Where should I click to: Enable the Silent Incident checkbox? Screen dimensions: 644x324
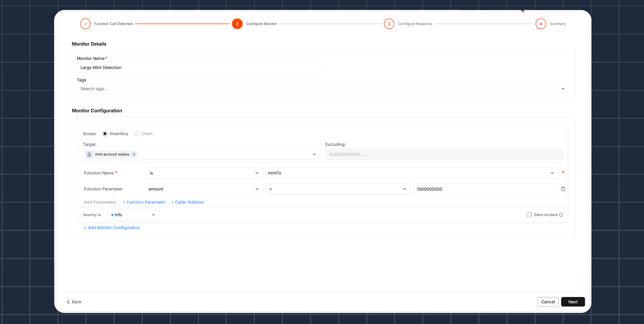529,215
